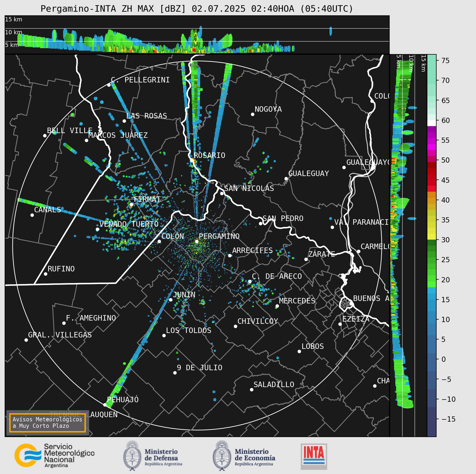
Task: Click the Zárate marker dot
Action: (x=306, y=259)
